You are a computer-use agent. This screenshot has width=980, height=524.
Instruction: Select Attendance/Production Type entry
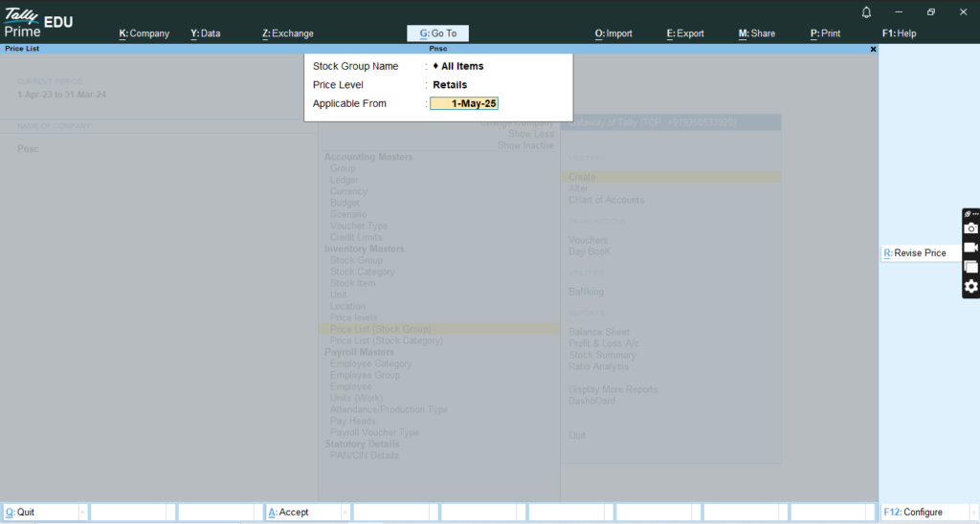(389, 409)
